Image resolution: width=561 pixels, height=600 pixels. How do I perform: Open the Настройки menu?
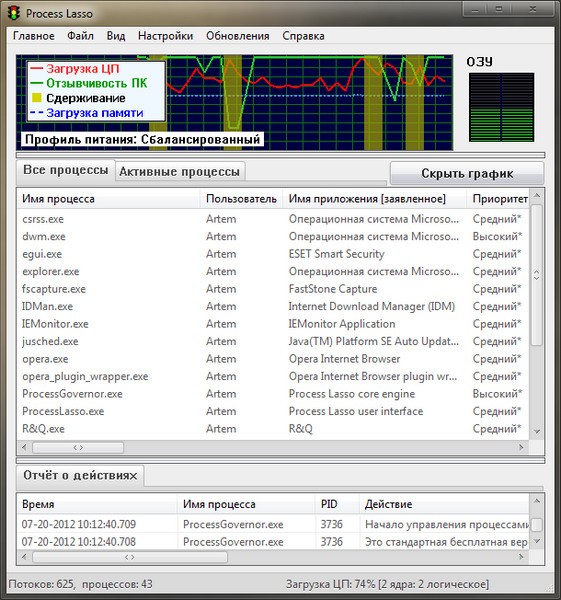[x=165, y=36]
